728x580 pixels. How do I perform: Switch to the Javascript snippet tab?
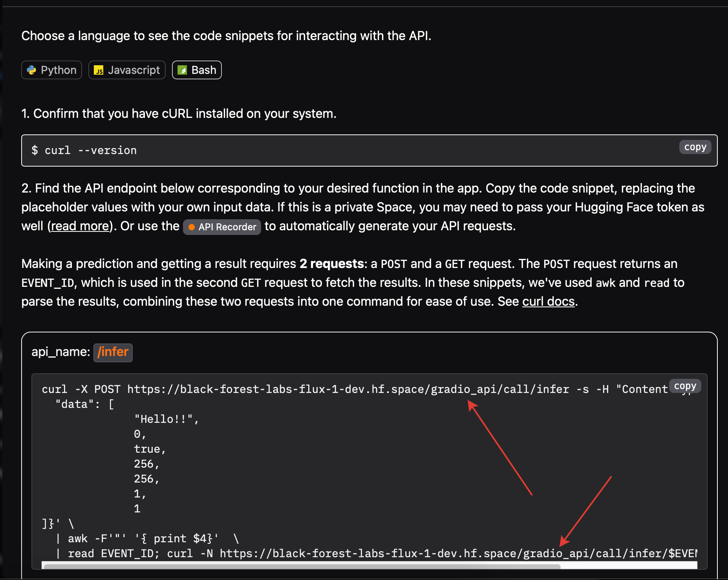pos(127,70)
